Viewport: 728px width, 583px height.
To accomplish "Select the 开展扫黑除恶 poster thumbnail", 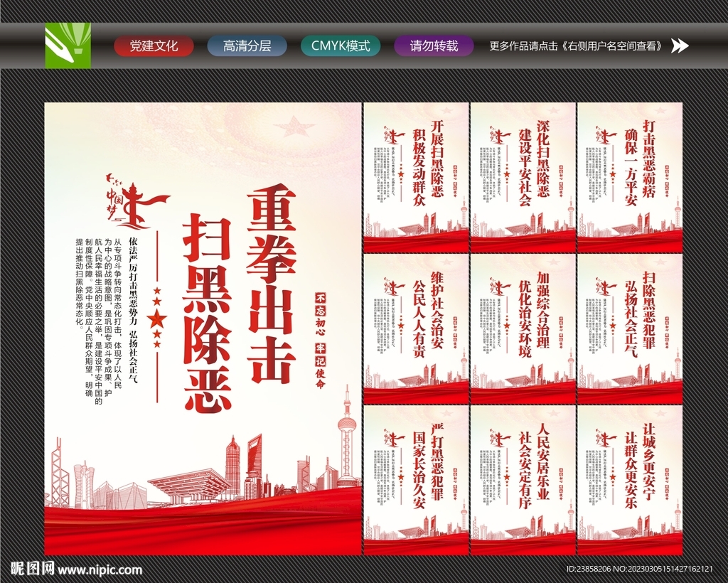I will (x=414, y=178).
